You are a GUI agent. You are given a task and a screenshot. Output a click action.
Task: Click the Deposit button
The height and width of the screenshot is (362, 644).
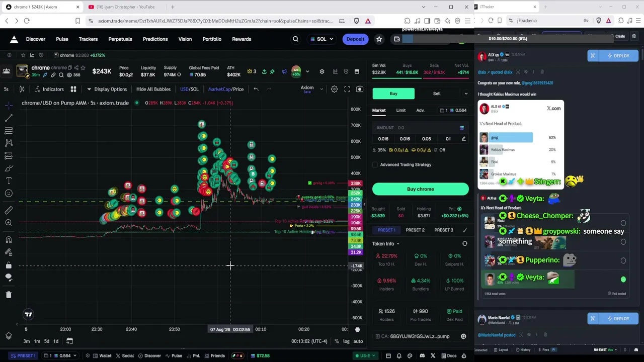click(x=355, y=39)
